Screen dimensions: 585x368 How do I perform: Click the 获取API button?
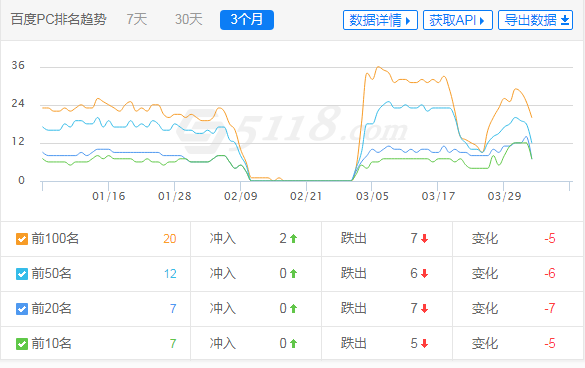[458, 20]
